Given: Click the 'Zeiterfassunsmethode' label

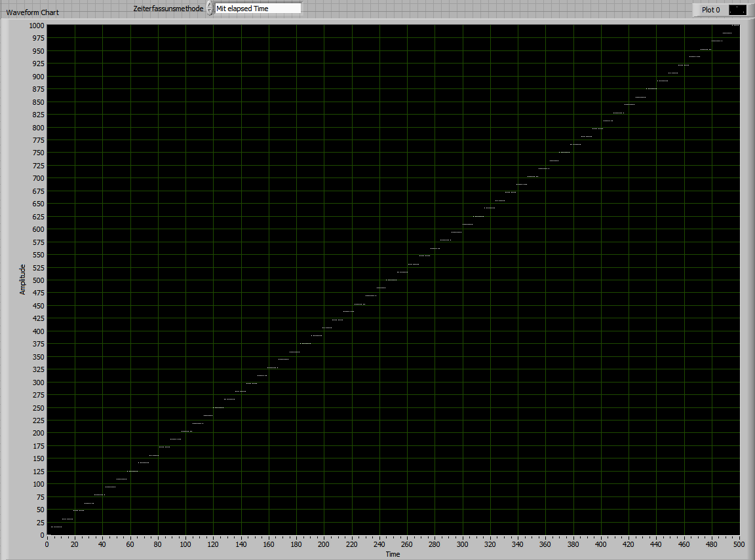Looking at the screenshot, I should pos(168,9).
